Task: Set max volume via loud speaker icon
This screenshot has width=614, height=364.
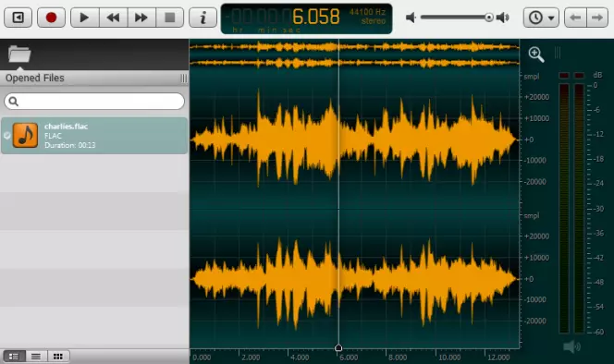Action: 503,18
